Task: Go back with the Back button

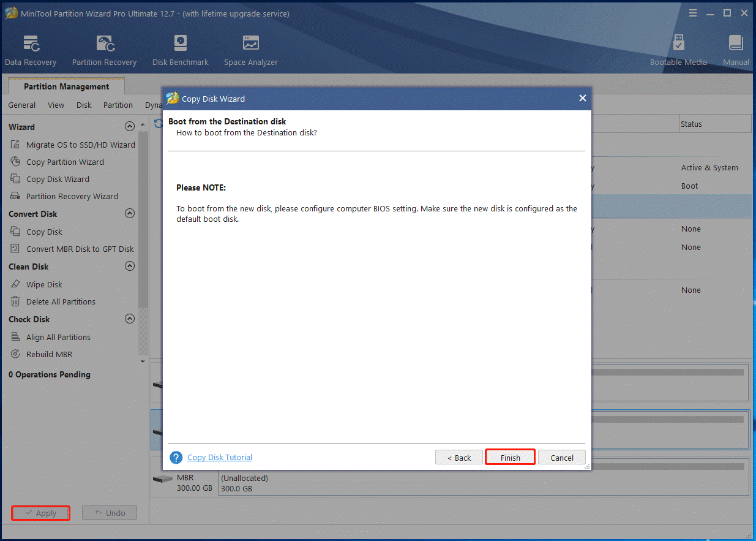Action: (x=458, y=458)
